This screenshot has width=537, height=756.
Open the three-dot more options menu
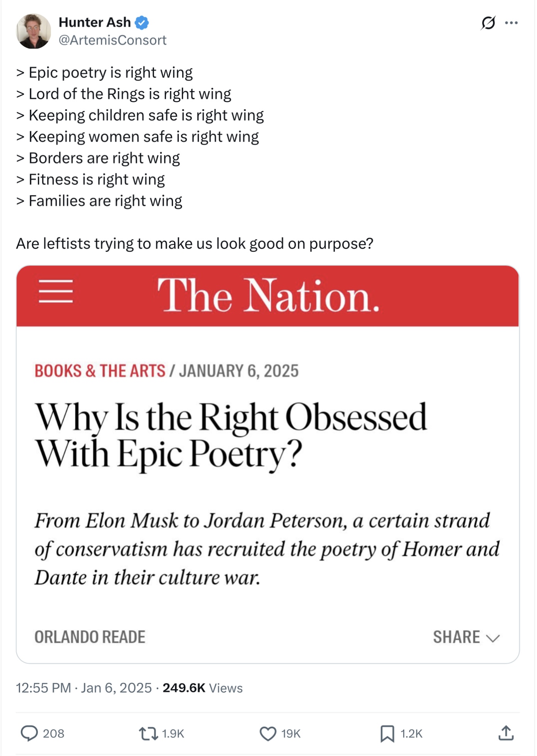pos(511,23)
